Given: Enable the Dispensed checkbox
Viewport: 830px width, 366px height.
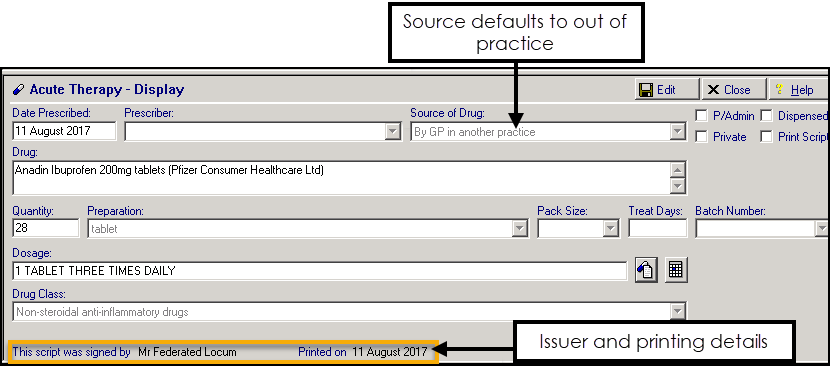Looking at the screenshot, I should click(766, 116).
